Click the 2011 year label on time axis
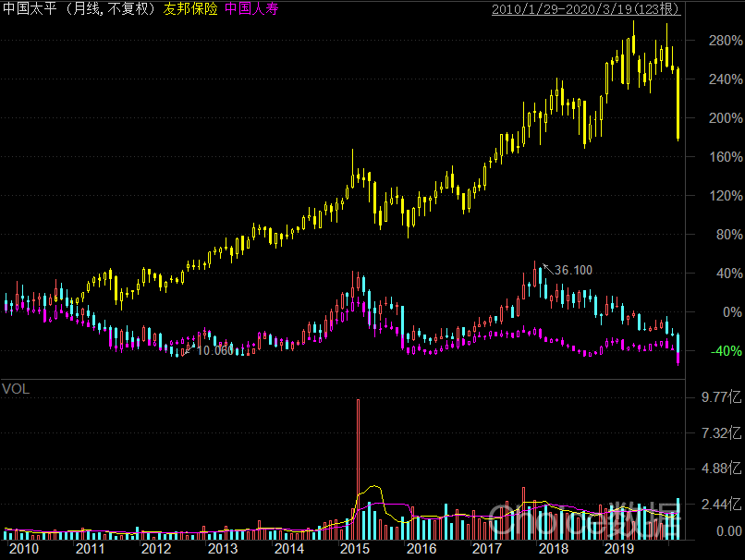The height and width of the screenshot is (560, 745). click(x=91, y=549)
